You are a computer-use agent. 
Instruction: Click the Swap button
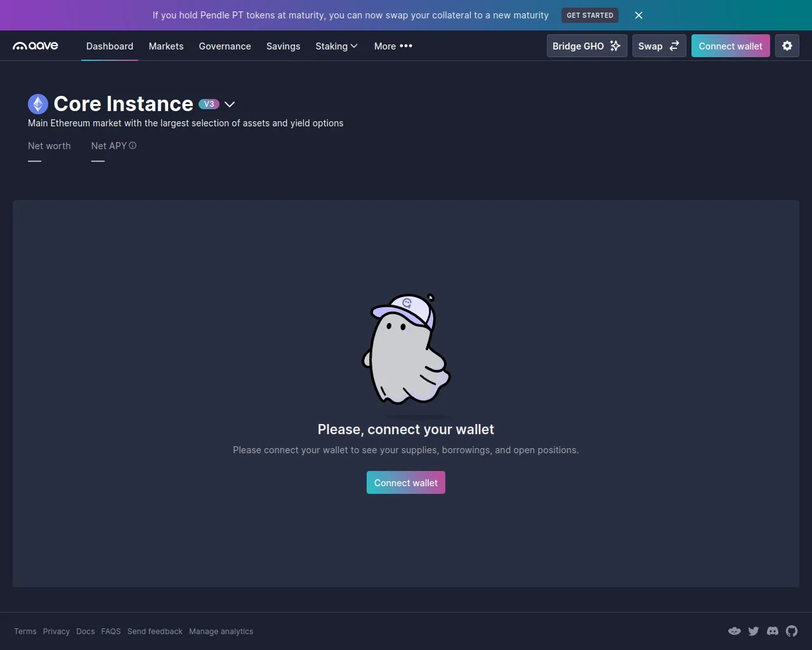coord(659,46)
